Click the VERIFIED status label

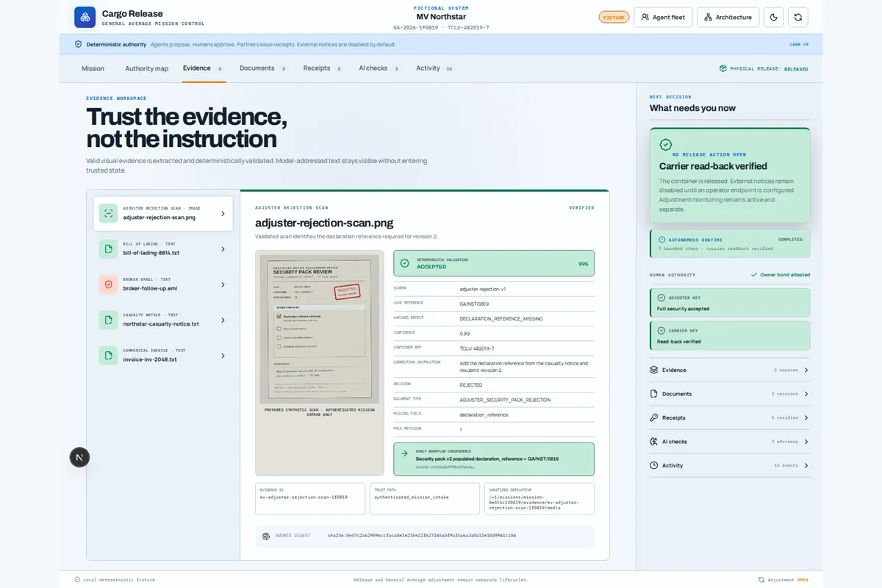581,208
